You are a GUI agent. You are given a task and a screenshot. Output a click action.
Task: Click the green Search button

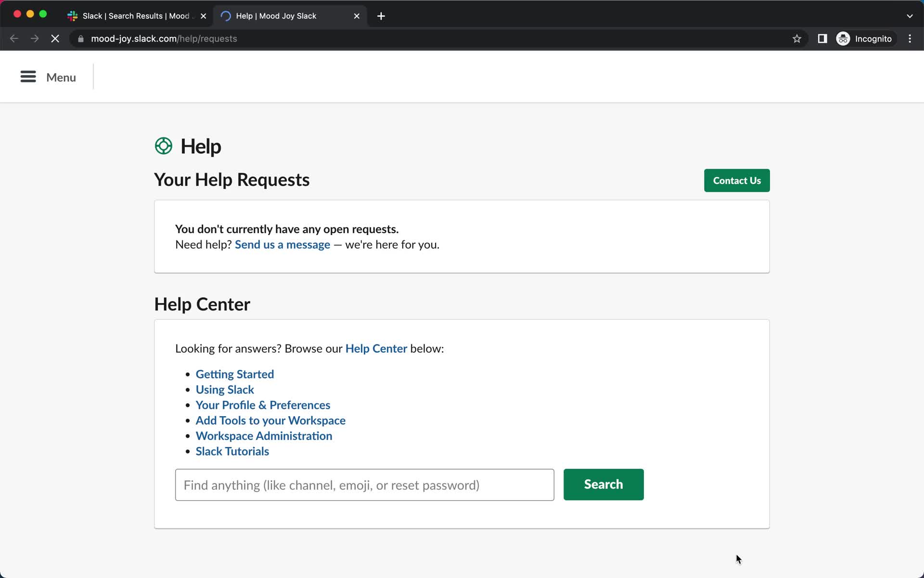(x=603, y=485)
